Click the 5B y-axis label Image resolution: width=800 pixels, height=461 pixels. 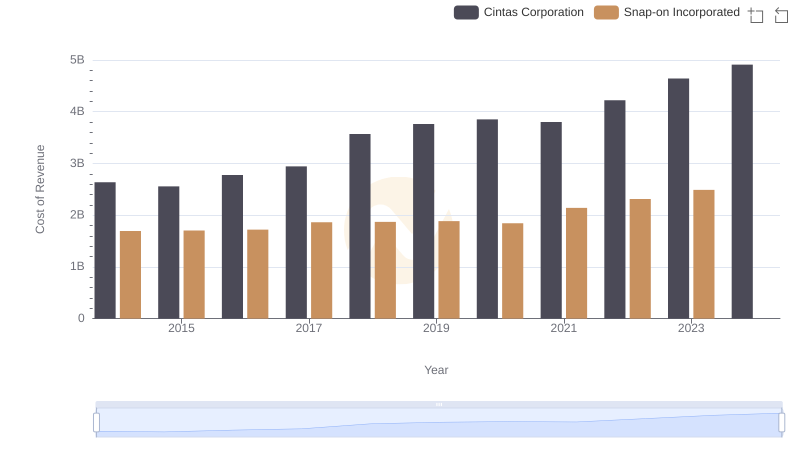[77, 60]
